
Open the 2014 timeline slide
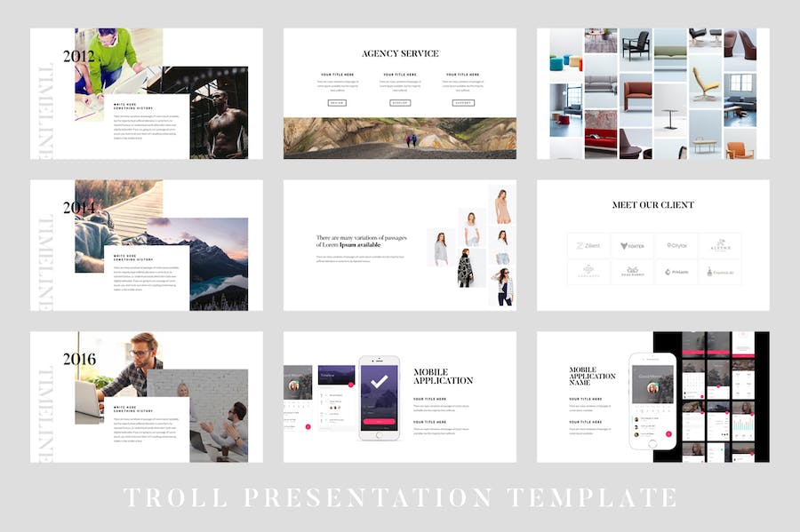pyautogui.click(x=147, y=245)
